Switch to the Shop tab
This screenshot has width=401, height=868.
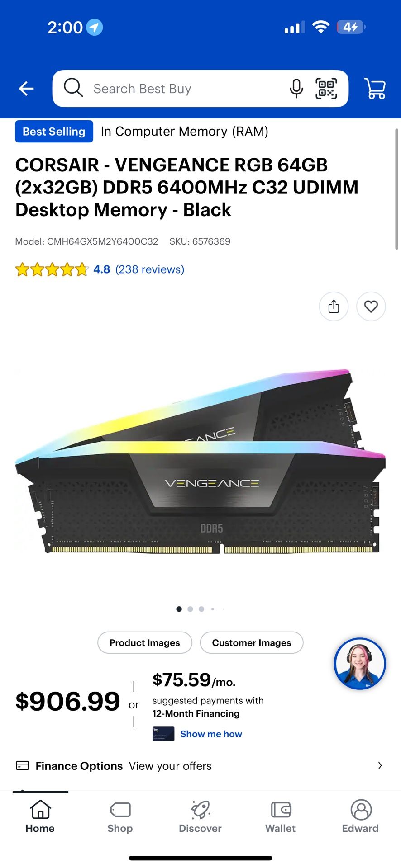tap(120, 817)
